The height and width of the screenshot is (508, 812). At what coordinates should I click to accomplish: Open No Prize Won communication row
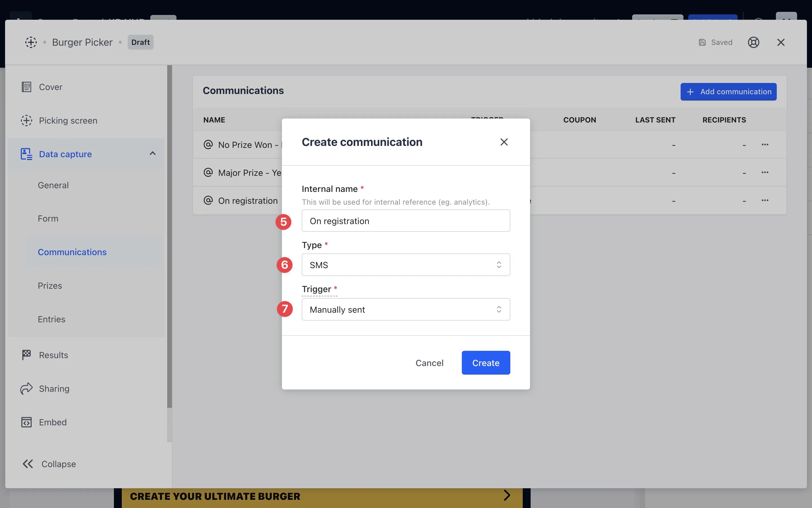pos(489,145)
